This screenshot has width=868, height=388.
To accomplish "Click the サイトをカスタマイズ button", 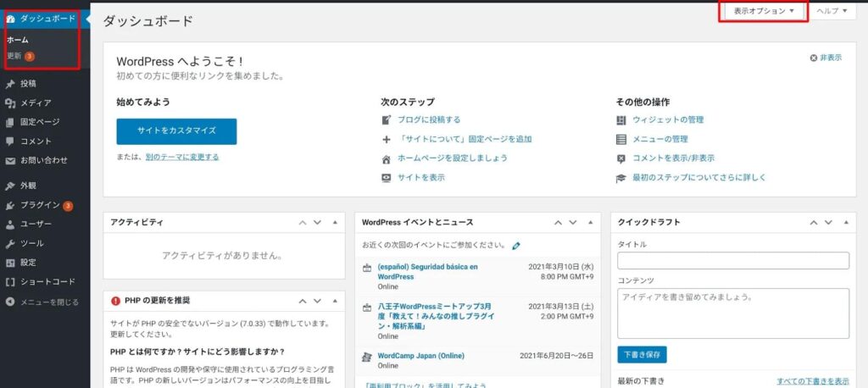I will [176, 131].
